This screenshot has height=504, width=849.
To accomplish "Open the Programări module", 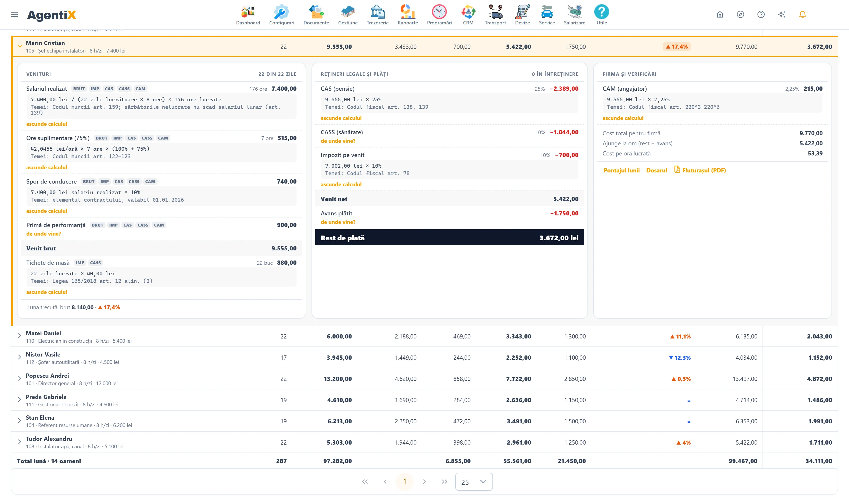I will [439, 15].
